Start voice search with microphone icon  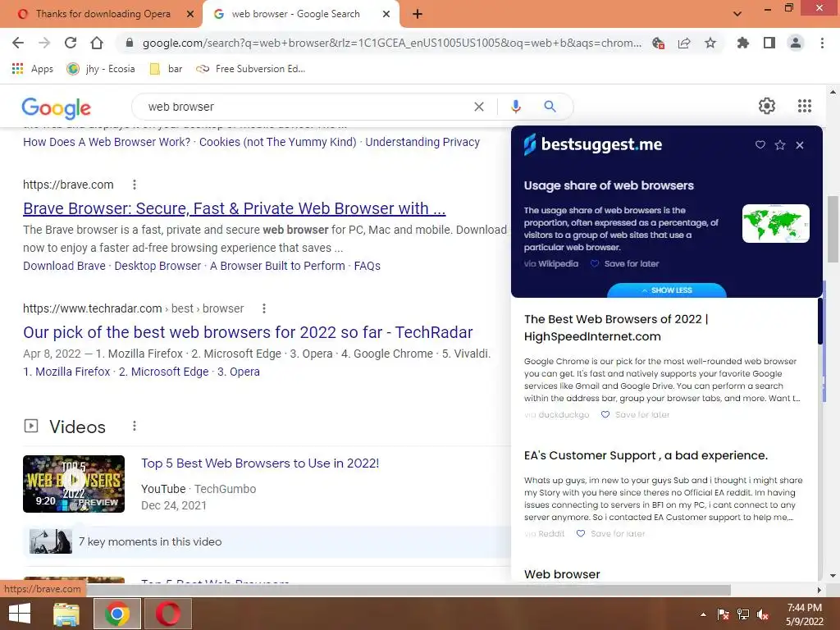click(516, 107)
